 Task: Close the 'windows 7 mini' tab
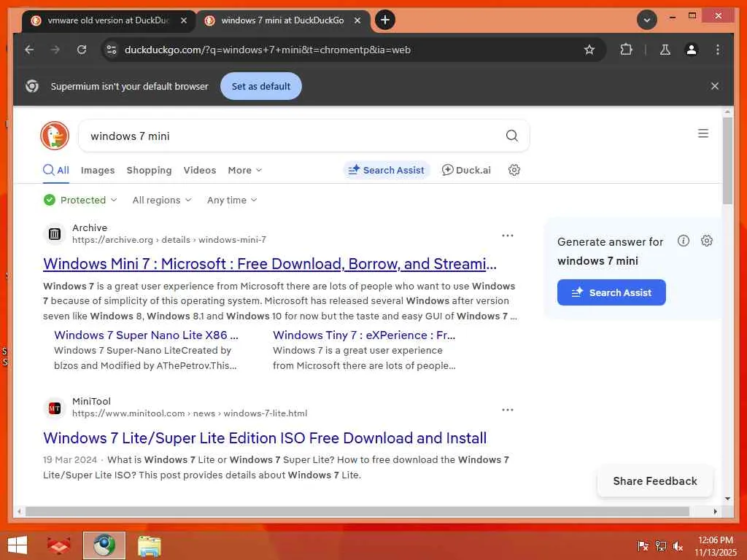(357, 20)
